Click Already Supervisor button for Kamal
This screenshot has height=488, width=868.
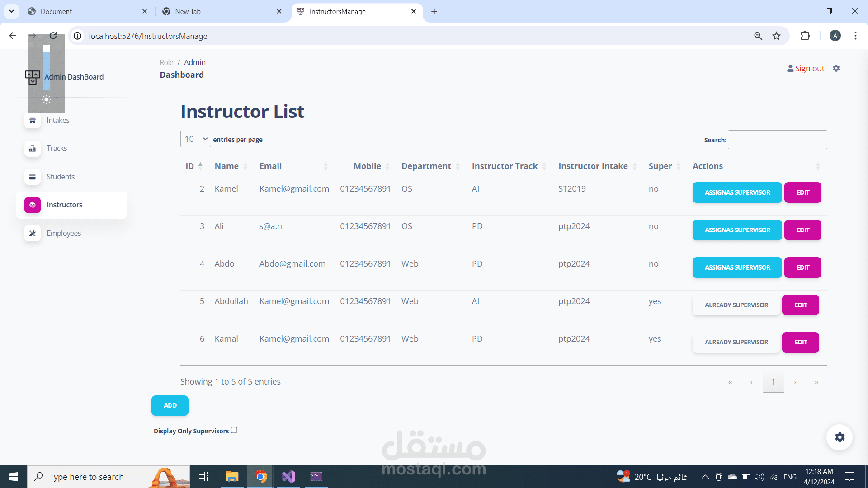tap(736, 342)
